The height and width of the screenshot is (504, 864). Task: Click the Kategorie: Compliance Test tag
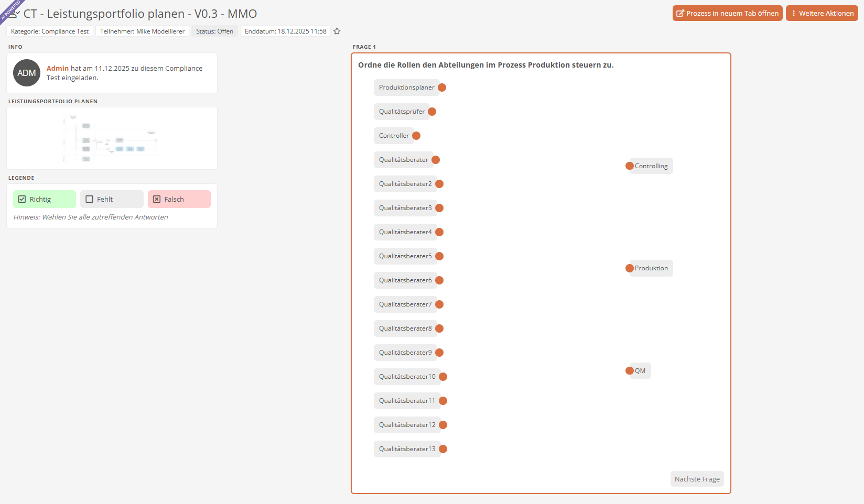click(x=50, y=31)
